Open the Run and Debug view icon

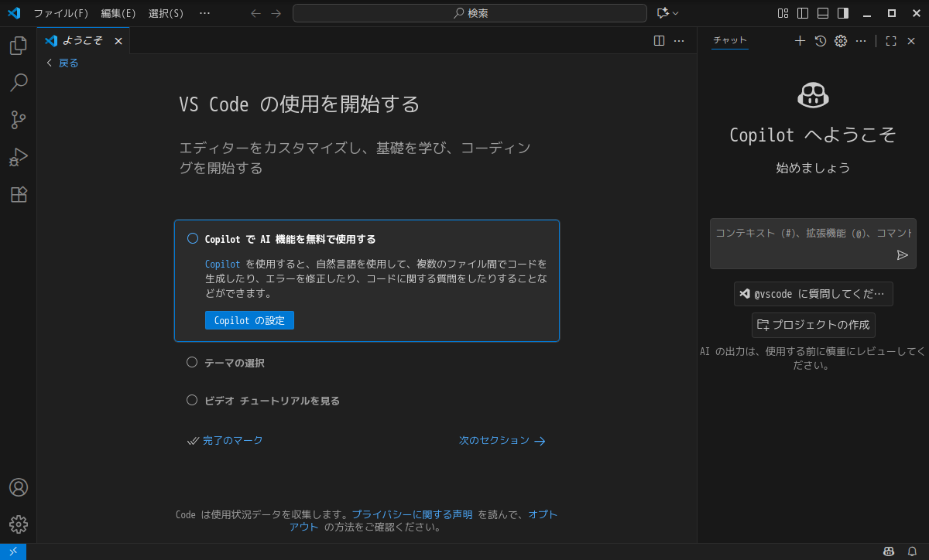coord(19,157)
